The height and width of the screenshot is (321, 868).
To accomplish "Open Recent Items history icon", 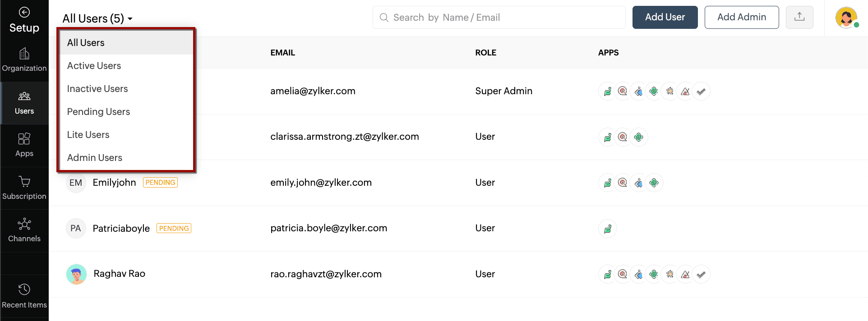I will (24, 289).
